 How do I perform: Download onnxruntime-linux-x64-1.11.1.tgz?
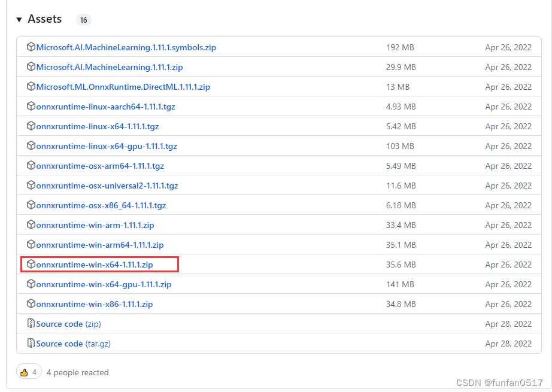pyautogui.click(x=98, y=126)
